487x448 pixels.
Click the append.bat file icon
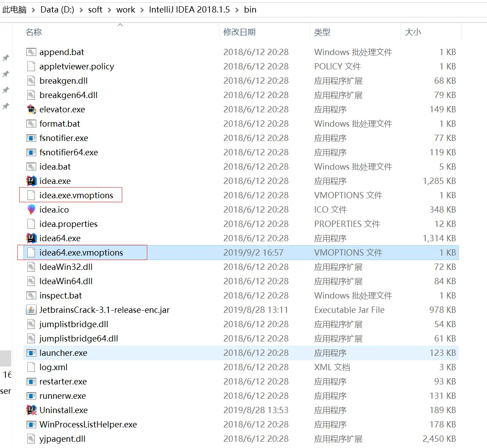(31, 52)
